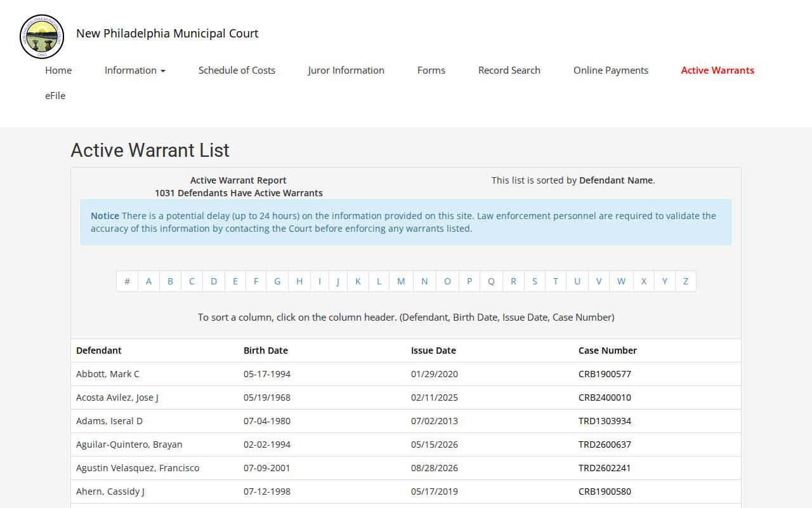Show defendants under letter J
This screenshot has height=508, width=812.
tap(337, 281)
